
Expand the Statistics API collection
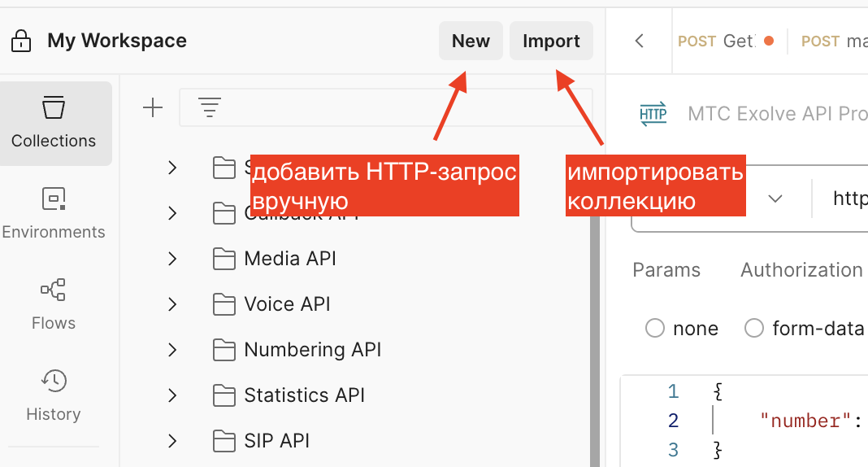point(173,395)
